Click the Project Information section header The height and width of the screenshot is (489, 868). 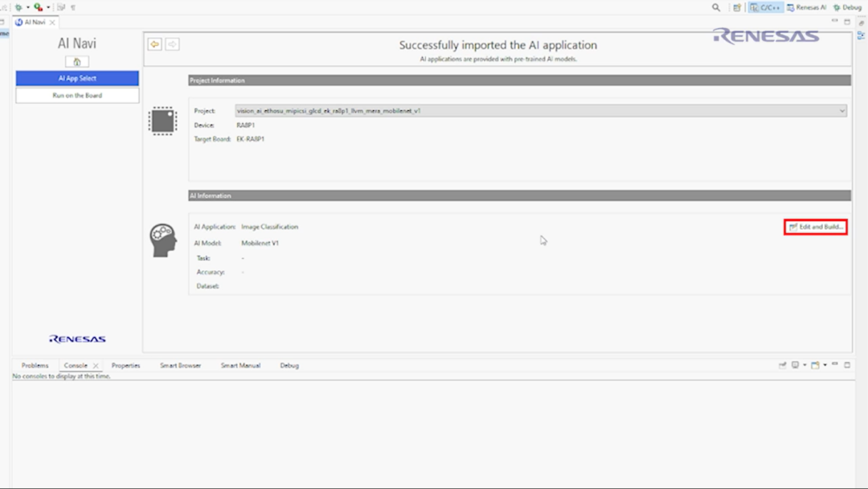click(x=519, y=80)
